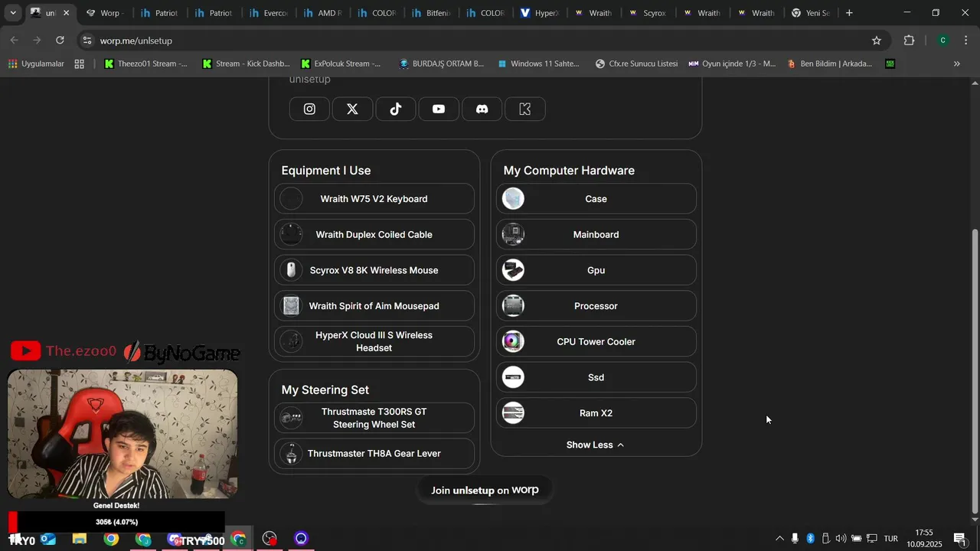Open the Case hardware entry
This screenshot has width=980, height=551.
point(596,199)
